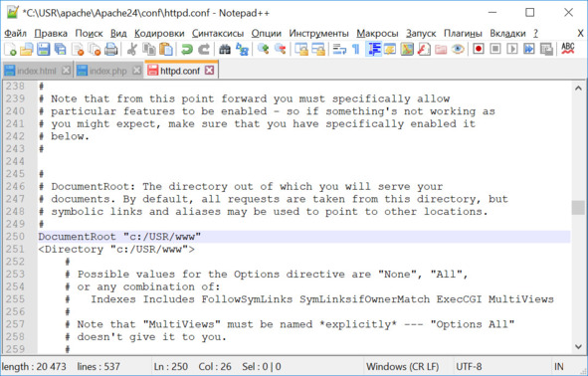
Task: Close the httpd.conf tab
Action: (210, 70)
